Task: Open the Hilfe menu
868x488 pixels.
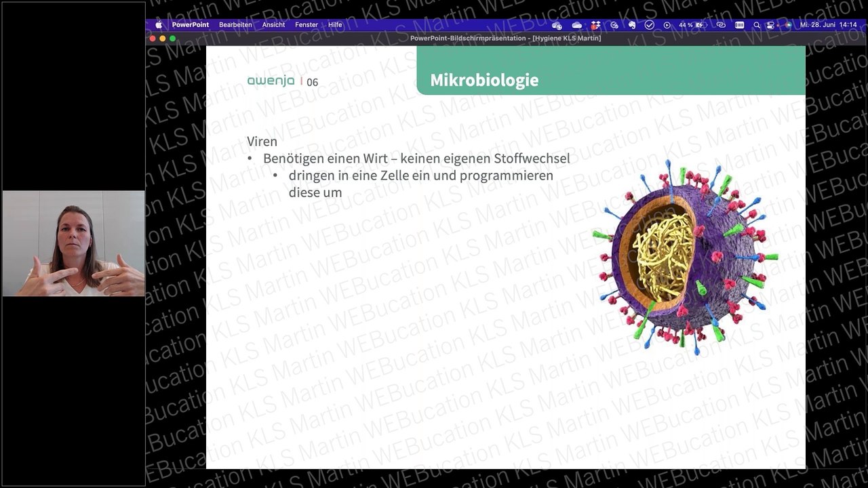Action: (x=335, y=24)
